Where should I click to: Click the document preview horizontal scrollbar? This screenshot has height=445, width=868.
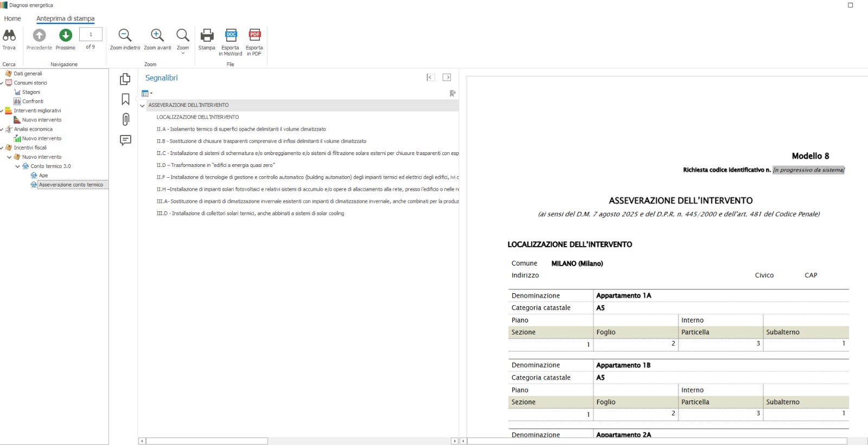pyautogui.click(x=657, y=441)
